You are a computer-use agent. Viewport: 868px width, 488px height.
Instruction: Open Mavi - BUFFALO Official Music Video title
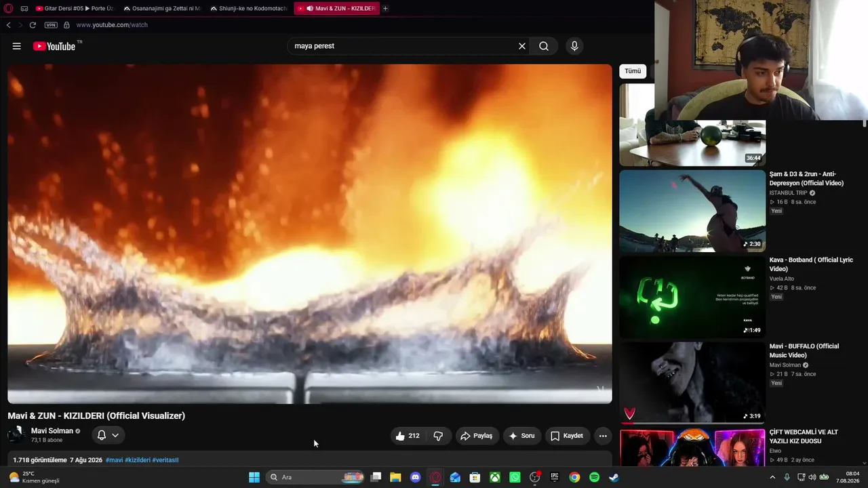(804, 350)
